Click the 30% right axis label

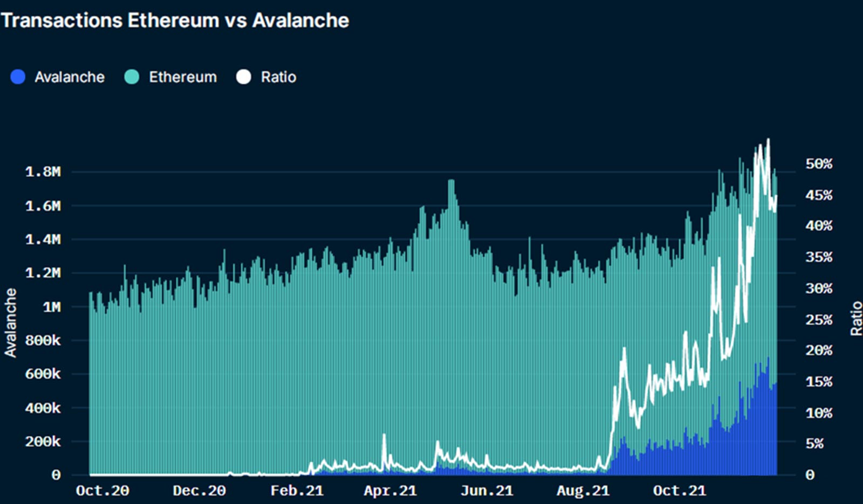pos(819,288)
